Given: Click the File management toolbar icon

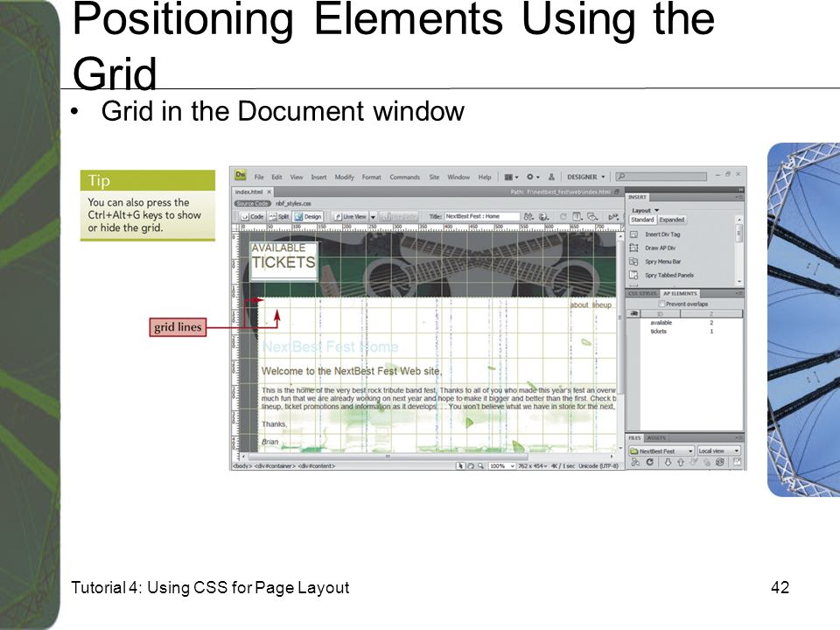Looking at the screenshot, I should coord(528,216).
